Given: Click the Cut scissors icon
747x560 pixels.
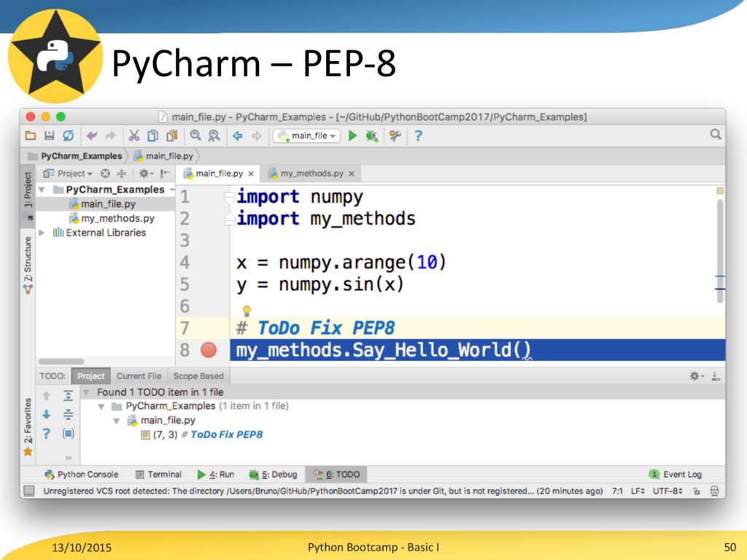Looking at the screenshot, I should (x=134, y=136).
